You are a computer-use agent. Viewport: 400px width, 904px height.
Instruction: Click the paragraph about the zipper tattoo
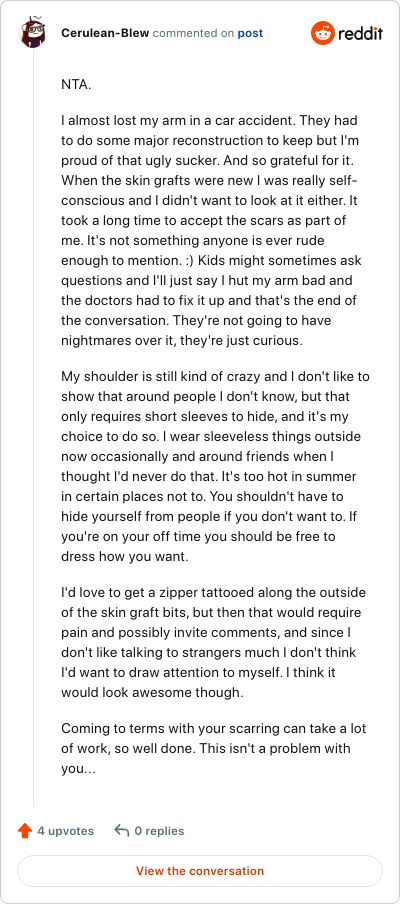click(x=213, y=642)
